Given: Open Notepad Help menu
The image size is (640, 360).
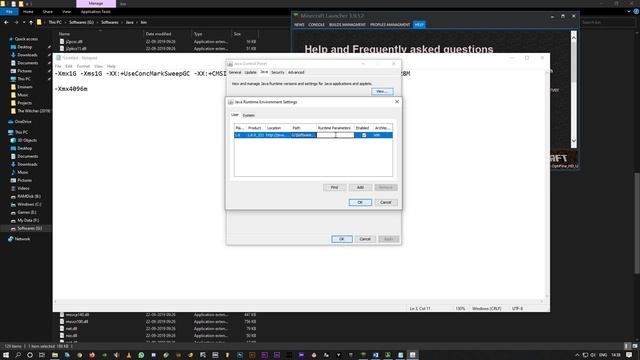Looking at the screenshot, I should 111,66.
